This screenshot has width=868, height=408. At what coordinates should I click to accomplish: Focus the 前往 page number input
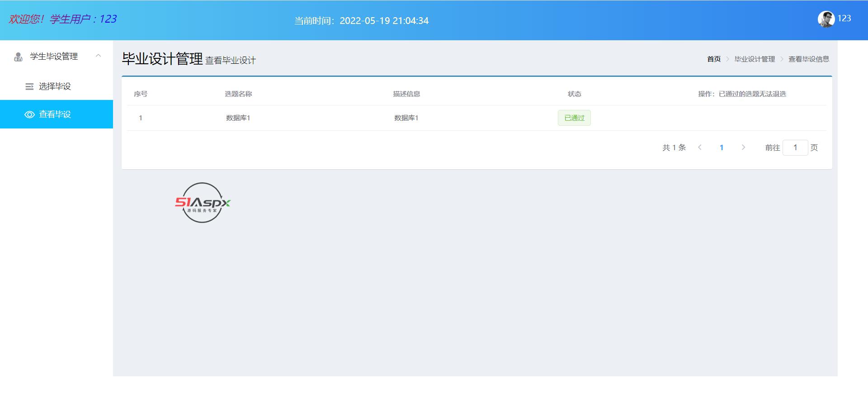coord(795,147)
